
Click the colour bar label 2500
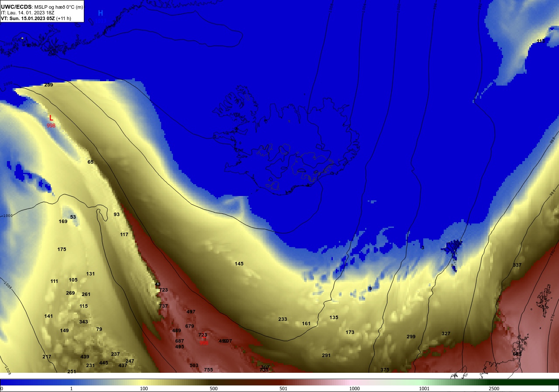[494, 389]
